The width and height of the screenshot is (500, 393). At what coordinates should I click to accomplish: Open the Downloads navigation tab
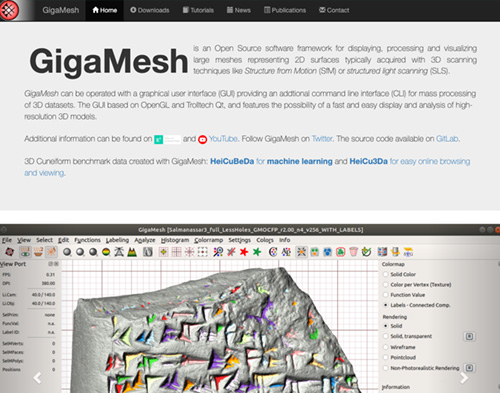coord(150,10)
